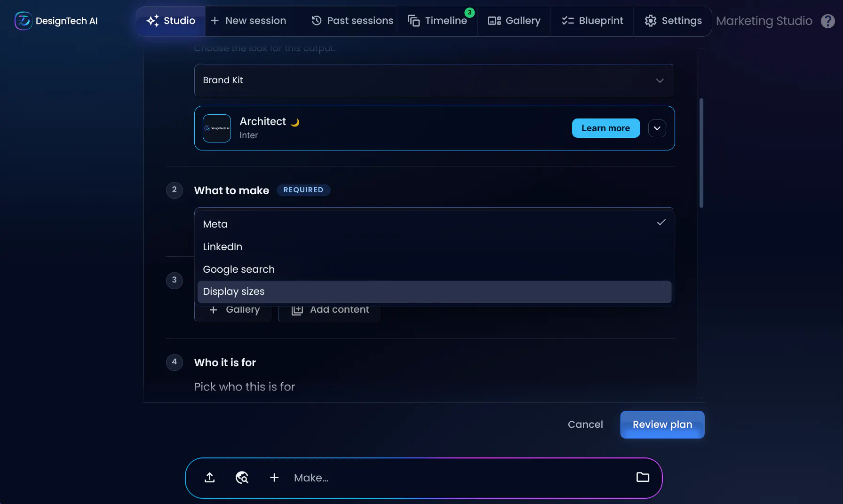This screenshot has width=843, height=504.
Task: Select LinkedIn option
Action: click(x=434, y=247)
